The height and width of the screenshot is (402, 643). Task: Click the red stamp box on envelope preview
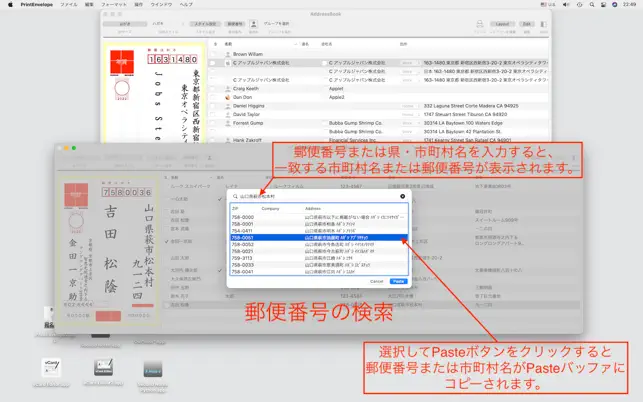[x=122, y=62]
